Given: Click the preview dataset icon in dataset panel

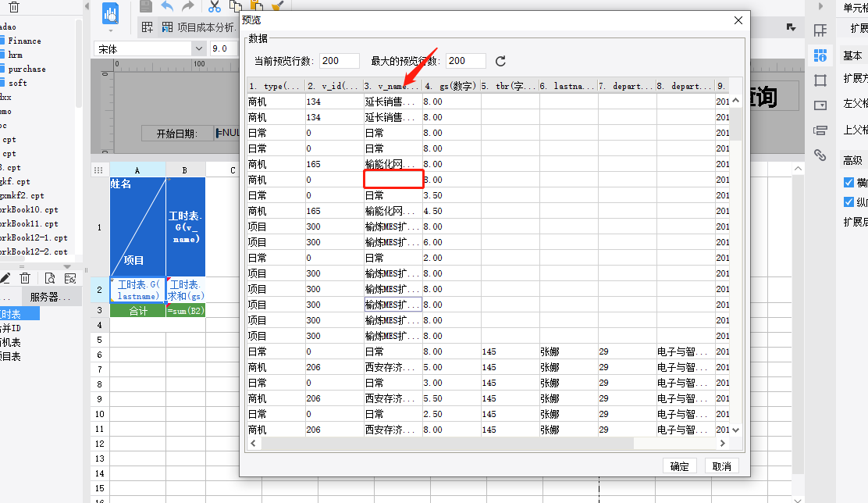Looking at the screenshot, I should coord(49,278).
